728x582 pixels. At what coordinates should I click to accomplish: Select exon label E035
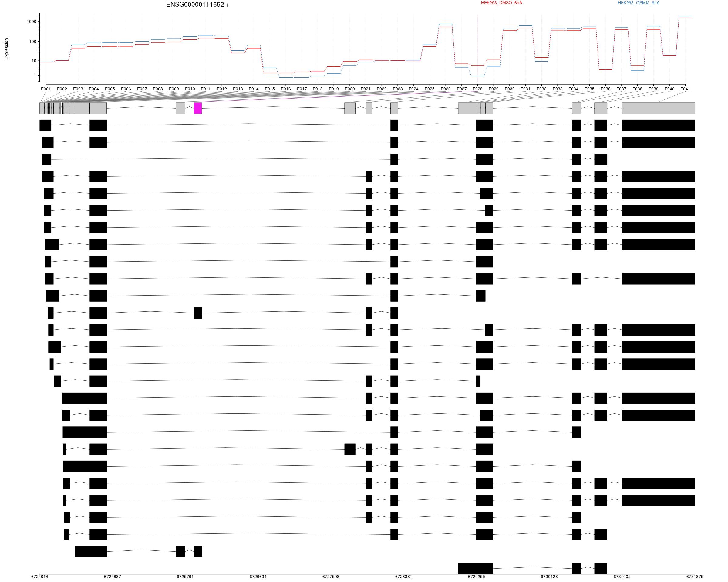(x=590, y=89)
